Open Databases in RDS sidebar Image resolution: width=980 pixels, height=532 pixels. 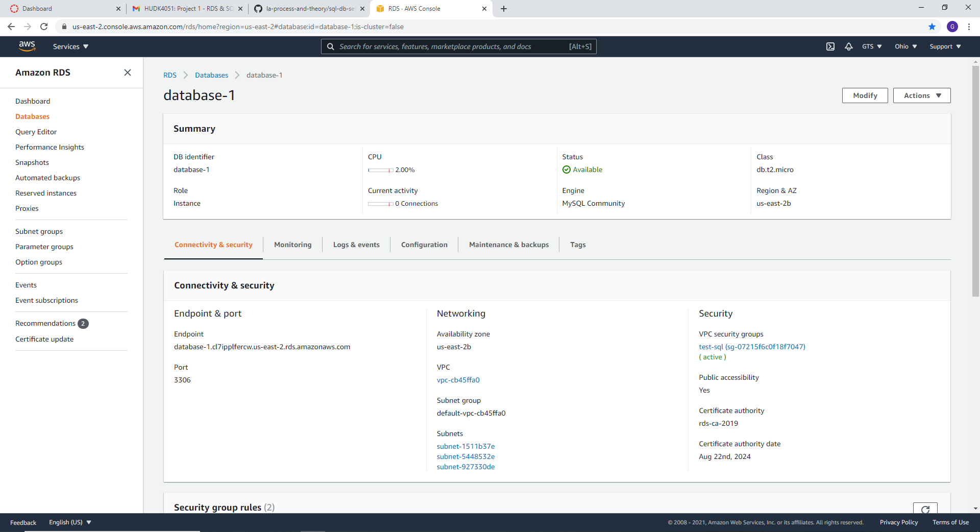coord(32,116)
